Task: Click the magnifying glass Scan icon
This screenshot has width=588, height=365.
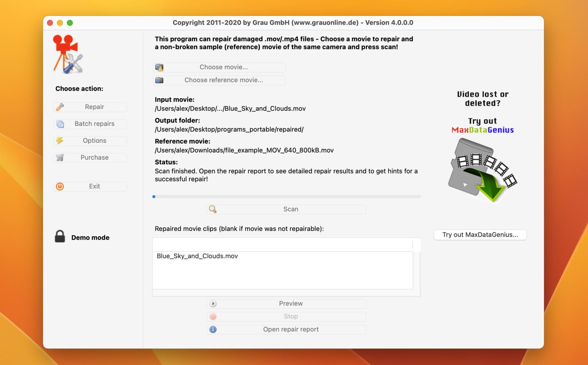Action: tap(213, 209)
